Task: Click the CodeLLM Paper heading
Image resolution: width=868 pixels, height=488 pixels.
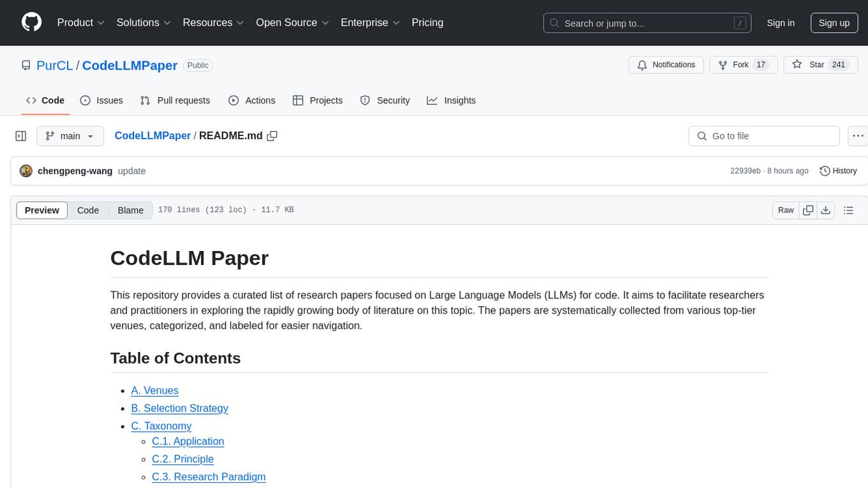Action: tap(190, 258)
